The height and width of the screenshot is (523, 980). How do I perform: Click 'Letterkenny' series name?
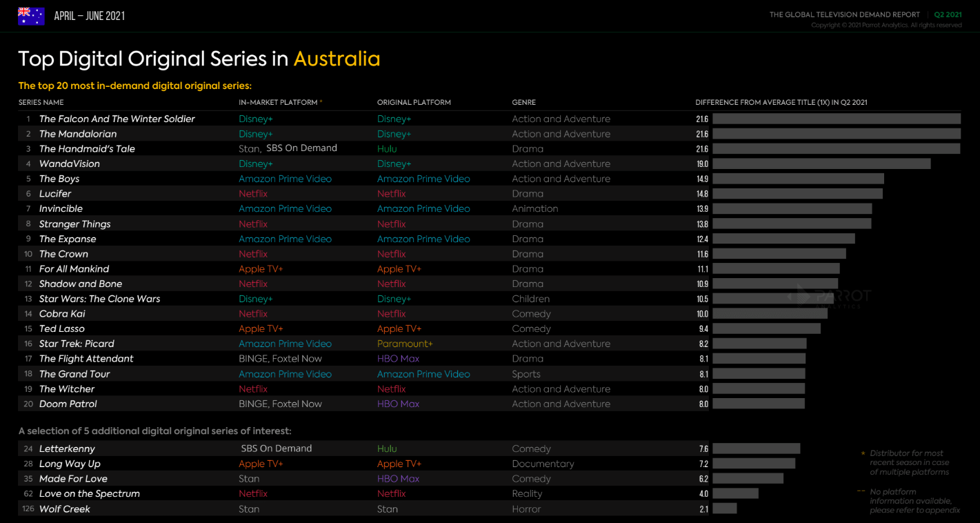67,449
